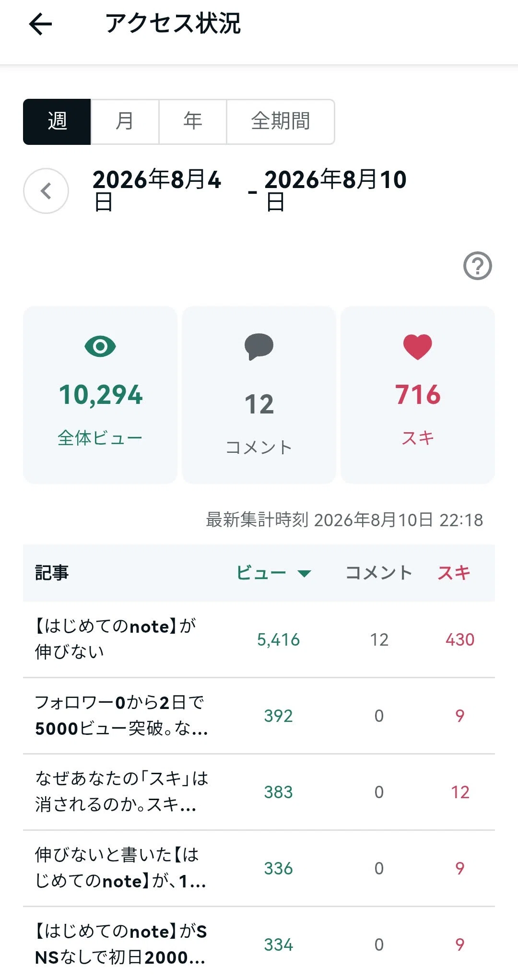Open article 【はじめてのnote】がSNSなしで初日2000
The height and width of the screenshot is (980, 518).
259,944
